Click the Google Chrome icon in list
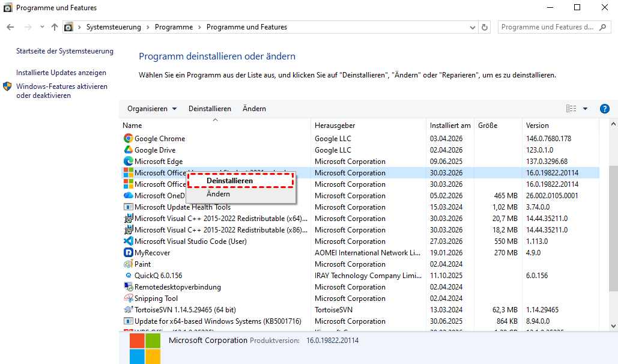The height and width of the screenshot is (364, 618). click(x=128, y=139)
